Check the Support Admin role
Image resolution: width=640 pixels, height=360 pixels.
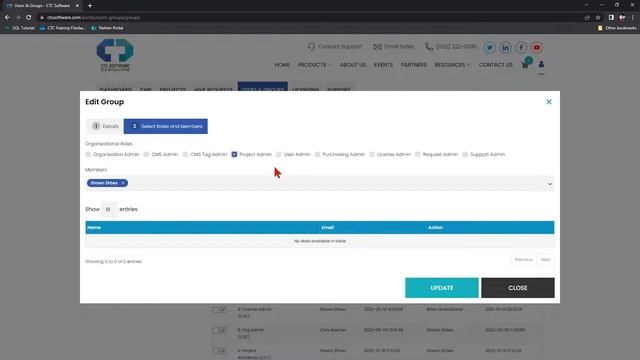465,154
